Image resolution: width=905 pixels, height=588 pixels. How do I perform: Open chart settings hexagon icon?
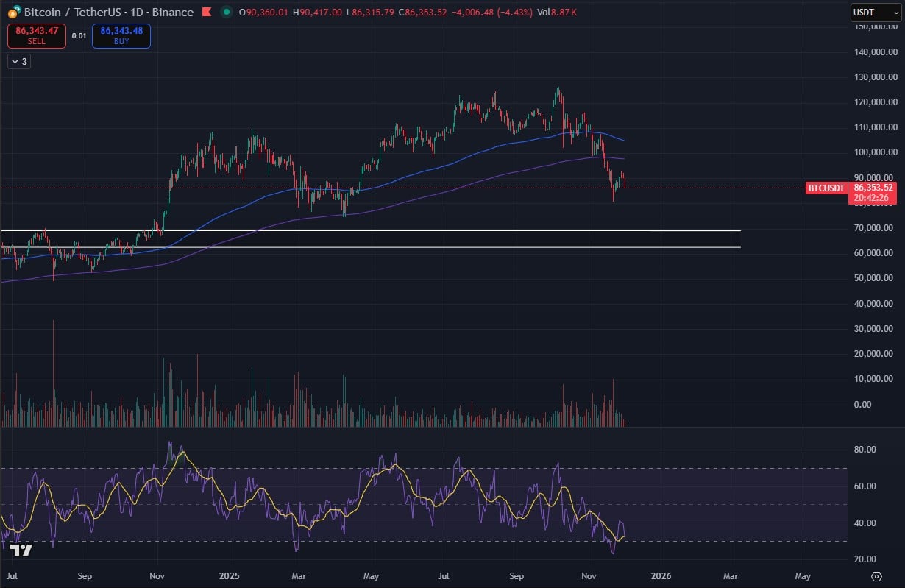pyautogui.click(x=876, y=575)
